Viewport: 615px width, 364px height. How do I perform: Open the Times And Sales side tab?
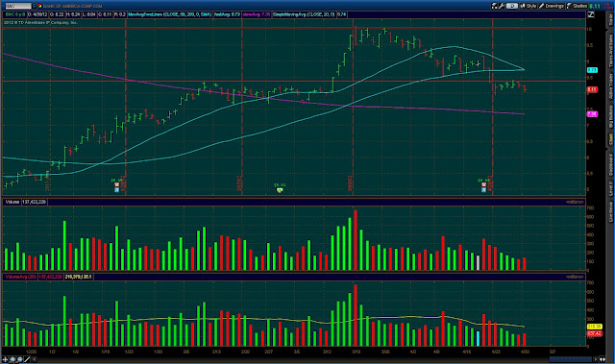point(610,51)
